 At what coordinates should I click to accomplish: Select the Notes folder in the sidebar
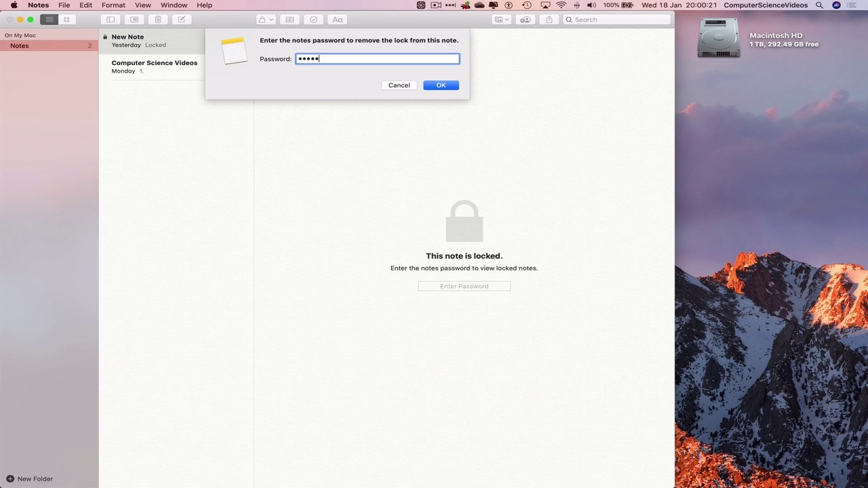(49, 45)
